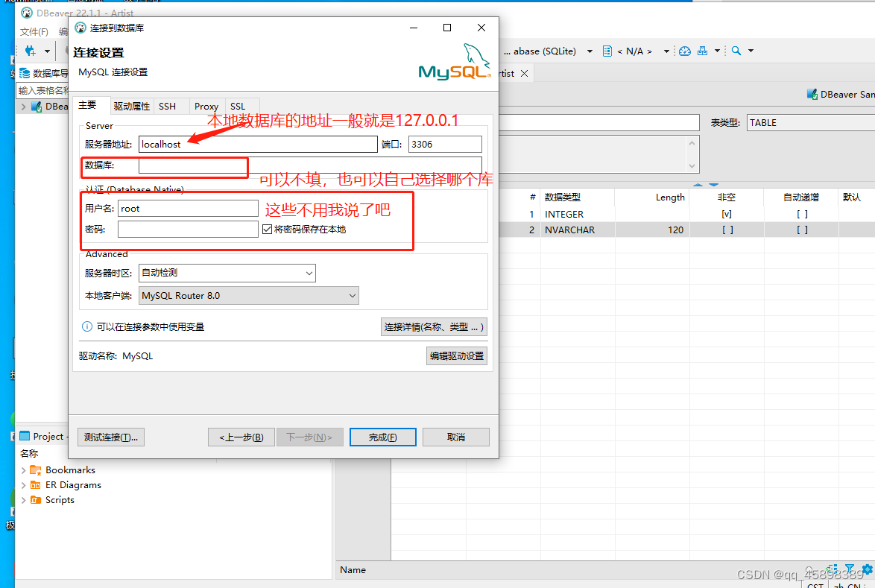Image resolution: width=875 pixels, height=588 pixels.
Task: Click the refresh list icon in table footer
Action: point(832,569)
